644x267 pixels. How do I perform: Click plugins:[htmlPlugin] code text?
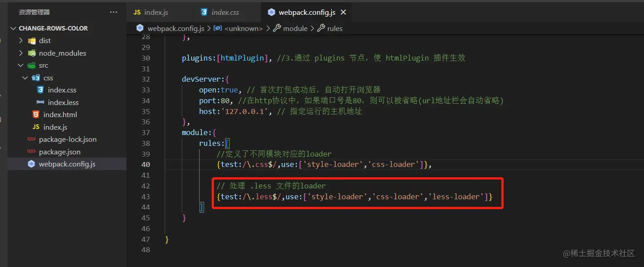226,58
